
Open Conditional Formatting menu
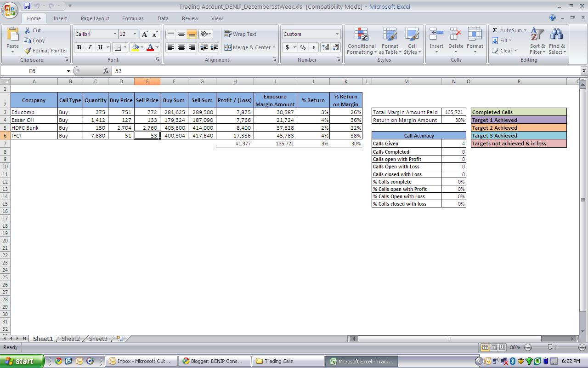pyautogui.click(x=362, y=41)
